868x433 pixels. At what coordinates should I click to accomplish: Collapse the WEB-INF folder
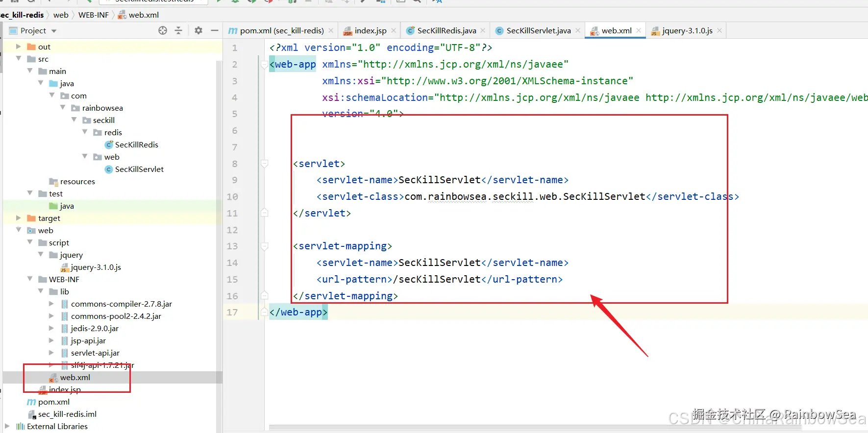(30, 279)
